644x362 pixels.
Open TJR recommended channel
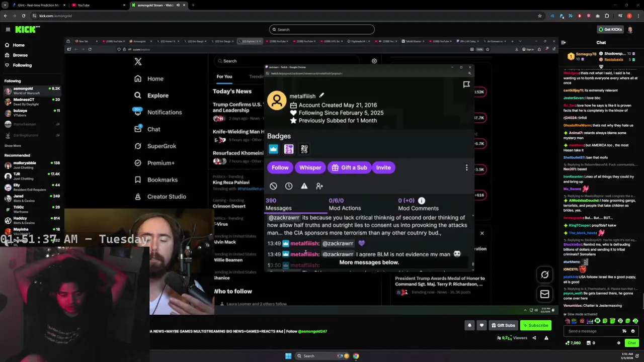[x=31, y=176]
